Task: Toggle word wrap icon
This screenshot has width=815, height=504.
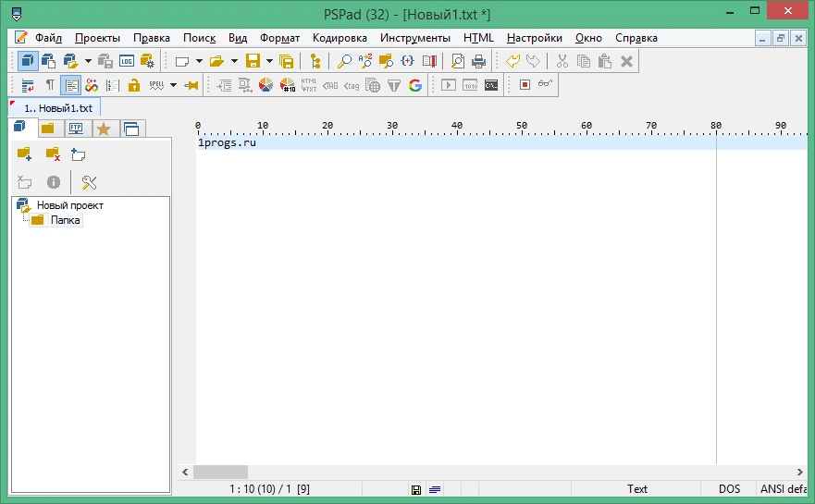Action: pos(28,85)
